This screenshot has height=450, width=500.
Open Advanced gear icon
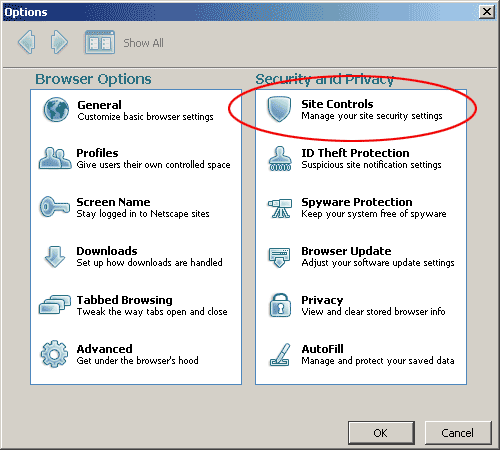point(54,354)
